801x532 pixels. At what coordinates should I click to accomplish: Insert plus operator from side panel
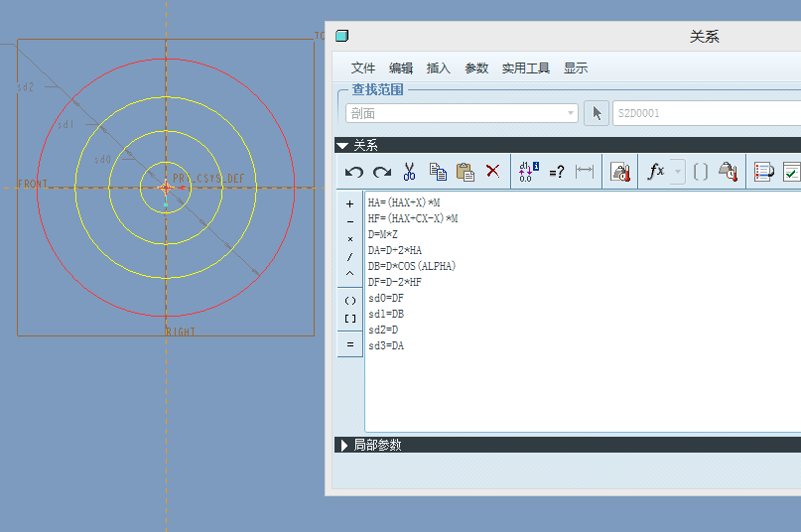click(x=349, y=203)
